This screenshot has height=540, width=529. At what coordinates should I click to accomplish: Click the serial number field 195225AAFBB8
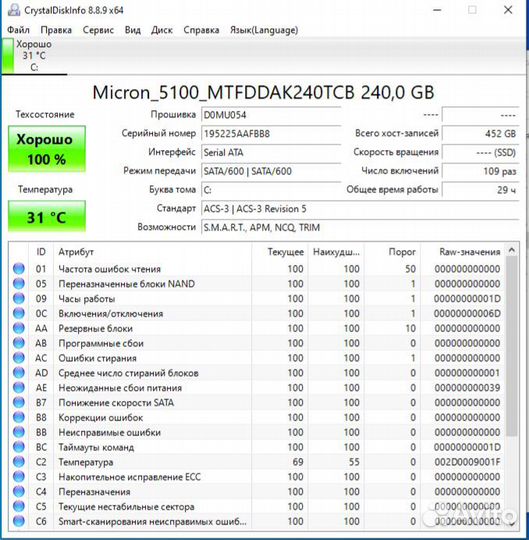(x=271, y=134)
